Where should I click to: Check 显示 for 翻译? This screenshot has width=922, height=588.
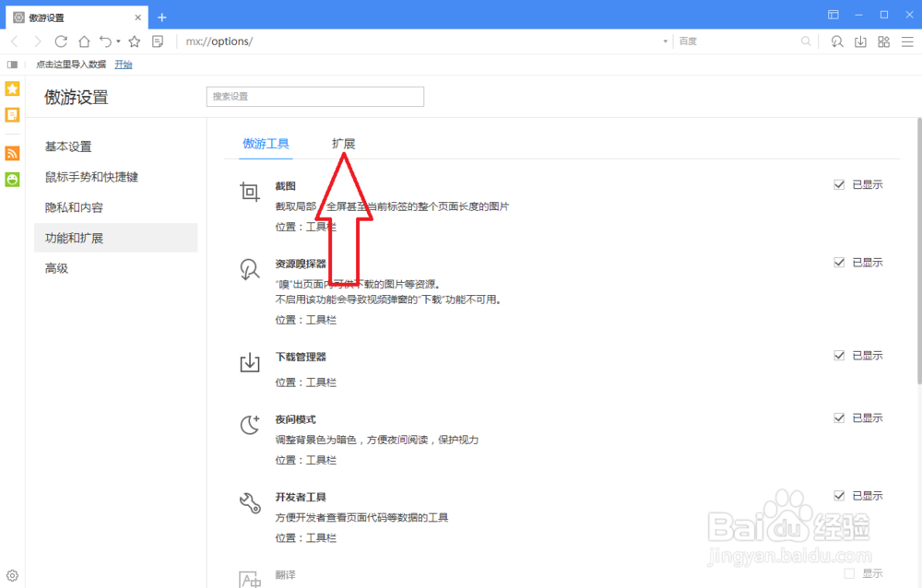pos(849,573)
